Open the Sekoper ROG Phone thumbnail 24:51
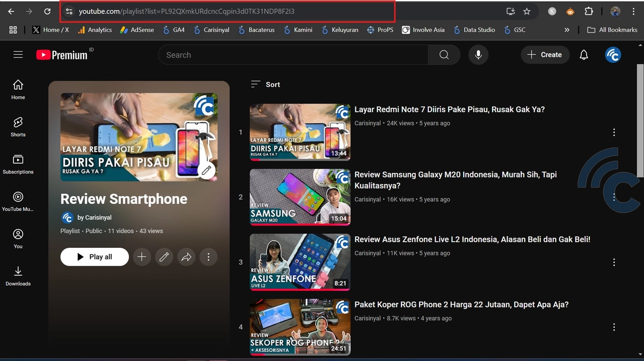The image size is (644, 361). 300,327
